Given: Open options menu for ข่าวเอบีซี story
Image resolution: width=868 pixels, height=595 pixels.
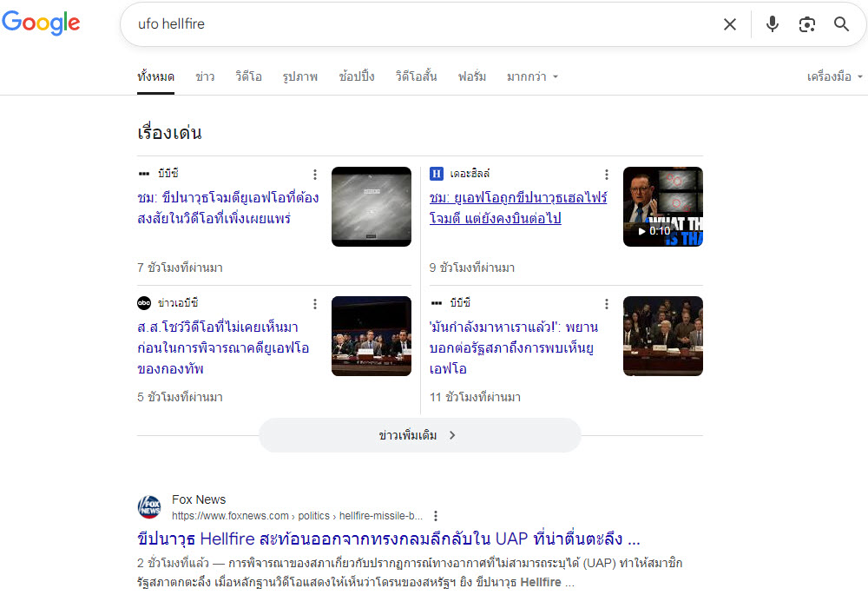Looking at the screenshot, I should point(315,304).
